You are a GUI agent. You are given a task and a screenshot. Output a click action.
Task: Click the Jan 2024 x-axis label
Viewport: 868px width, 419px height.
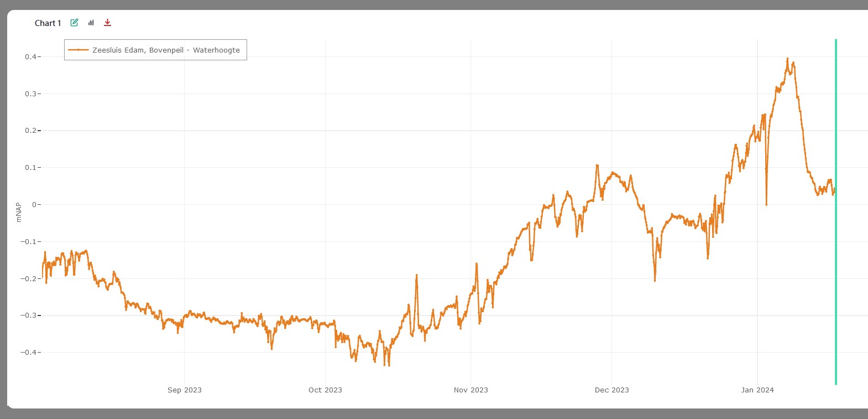[757, 390]
